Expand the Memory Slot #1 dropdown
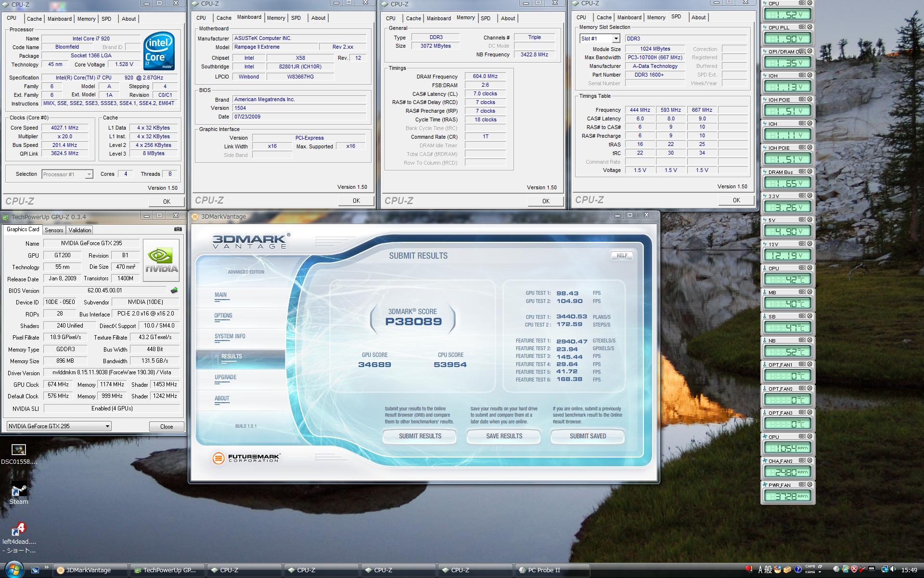 point(616,39)
